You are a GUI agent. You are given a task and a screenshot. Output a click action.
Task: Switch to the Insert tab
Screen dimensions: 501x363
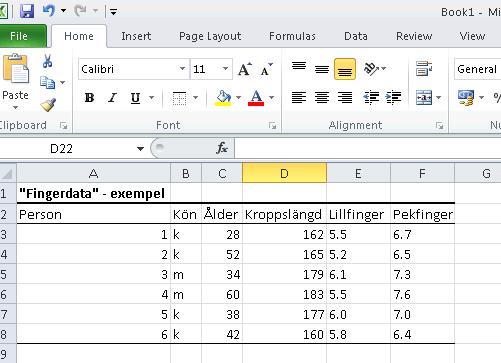(136, 36)
